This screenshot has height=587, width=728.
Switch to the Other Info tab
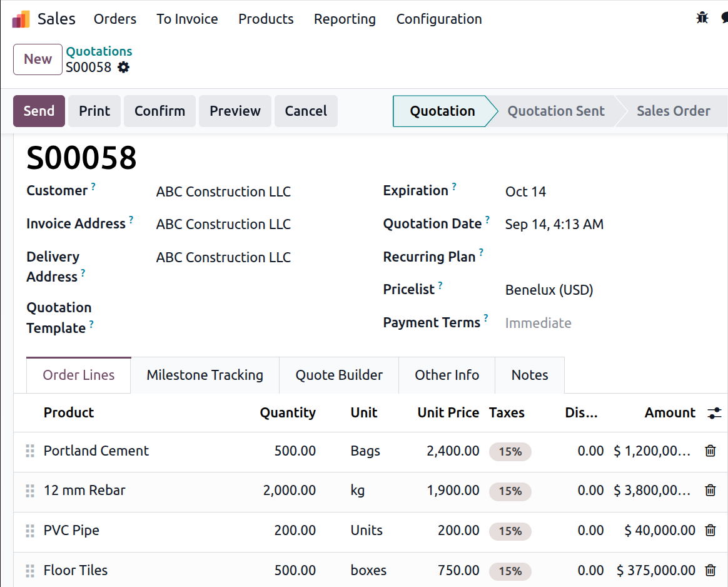[x=447, y=375]
